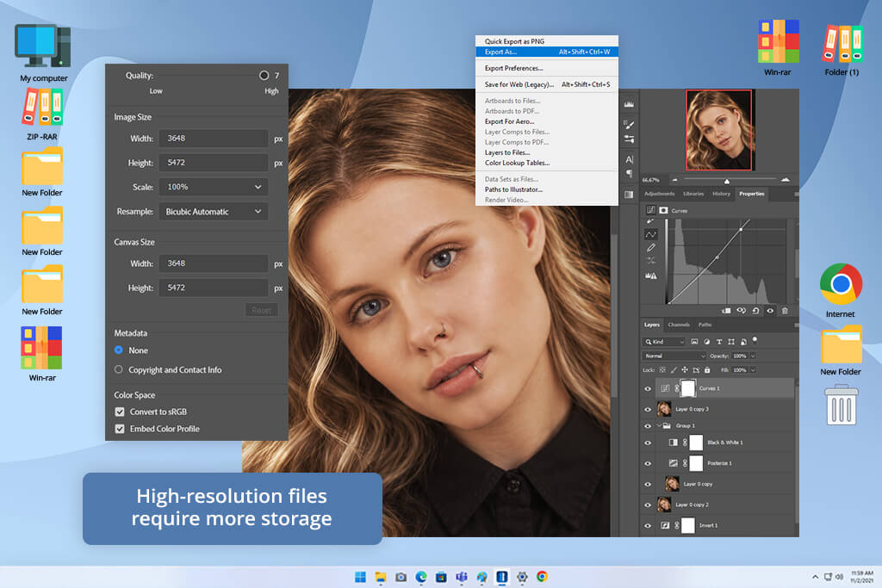Hide the Black & White 1 layer

coord(648,443)
